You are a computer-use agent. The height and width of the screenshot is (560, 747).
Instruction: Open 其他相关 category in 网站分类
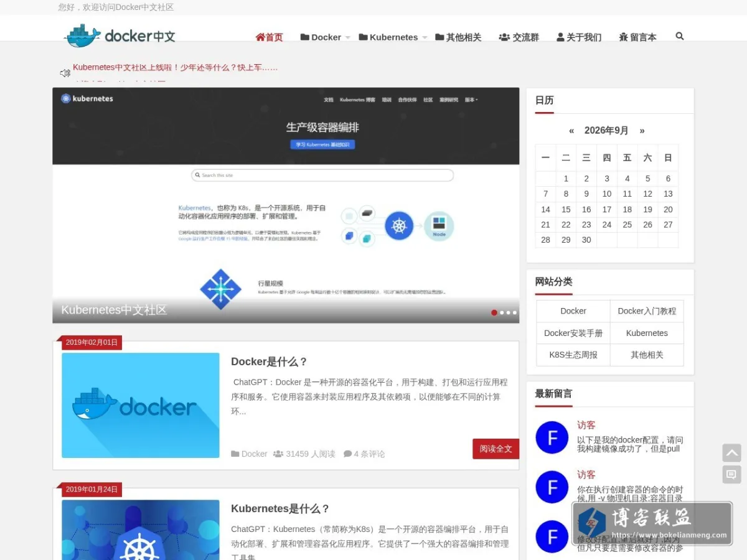pos(647,355)
